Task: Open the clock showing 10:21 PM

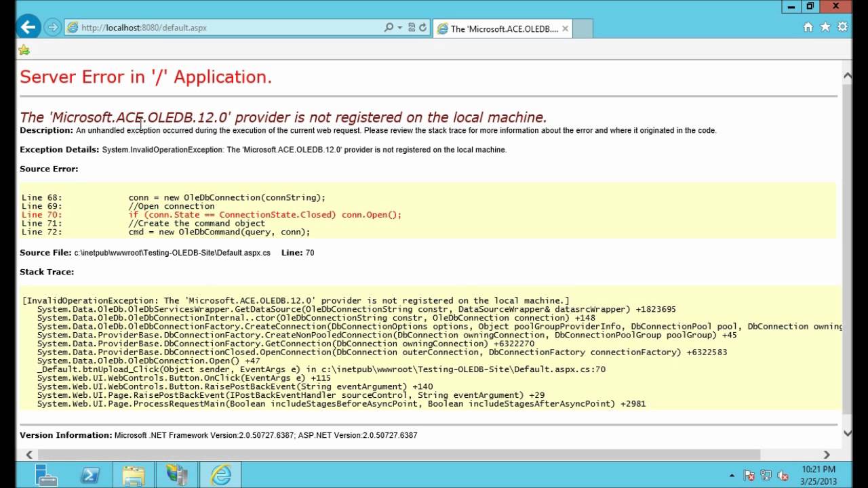Action: (x=819, y=475)
